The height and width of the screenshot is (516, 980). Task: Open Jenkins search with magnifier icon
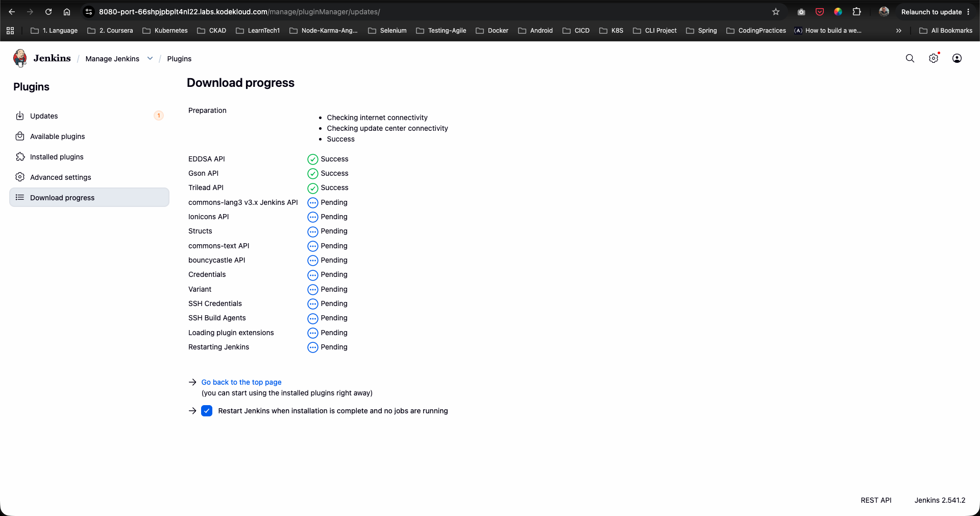(910, 58)
